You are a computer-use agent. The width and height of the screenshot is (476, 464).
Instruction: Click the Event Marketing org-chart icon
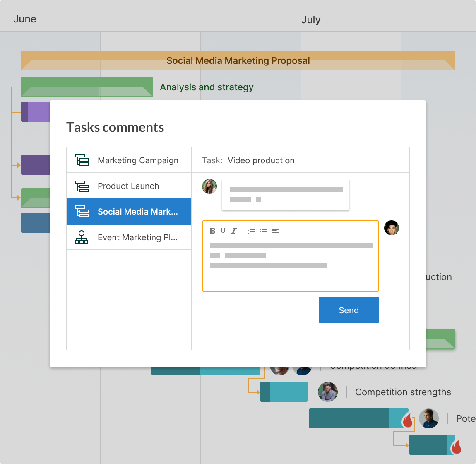[x=82, y=237]
